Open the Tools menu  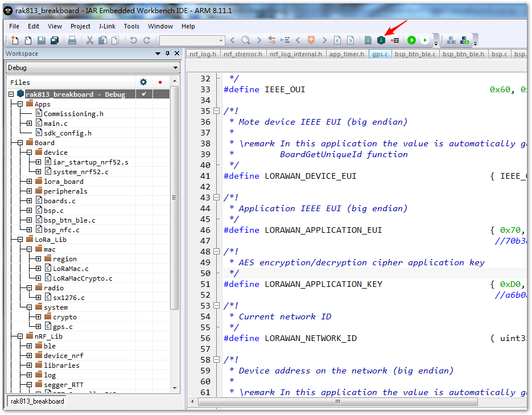point(131,26)
